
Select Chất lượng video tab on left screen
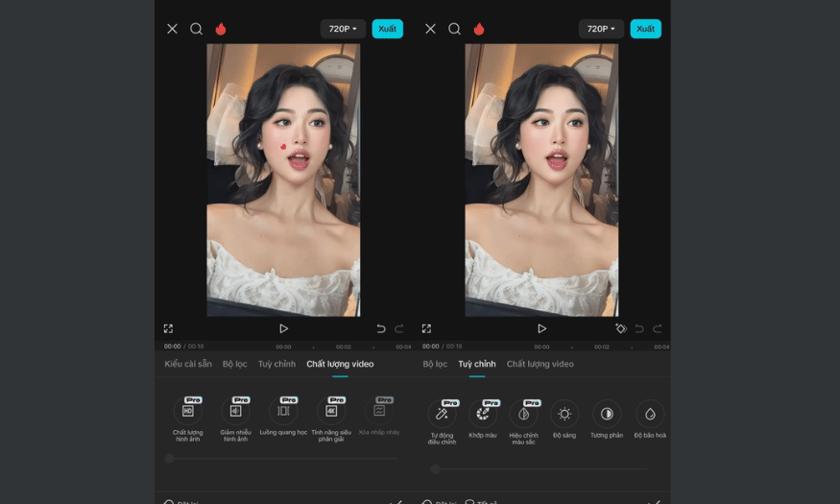[340, 364]
